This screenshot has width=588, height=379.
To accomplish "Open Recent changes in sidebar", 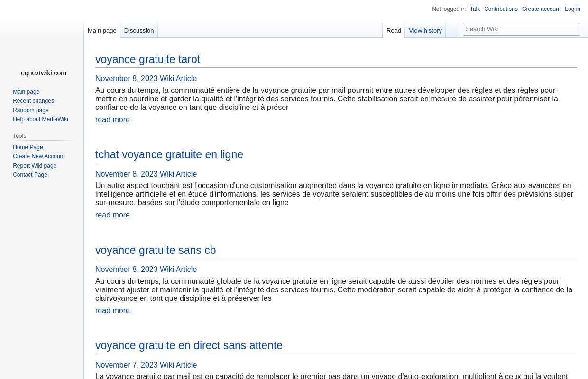I will pos(33,101).
